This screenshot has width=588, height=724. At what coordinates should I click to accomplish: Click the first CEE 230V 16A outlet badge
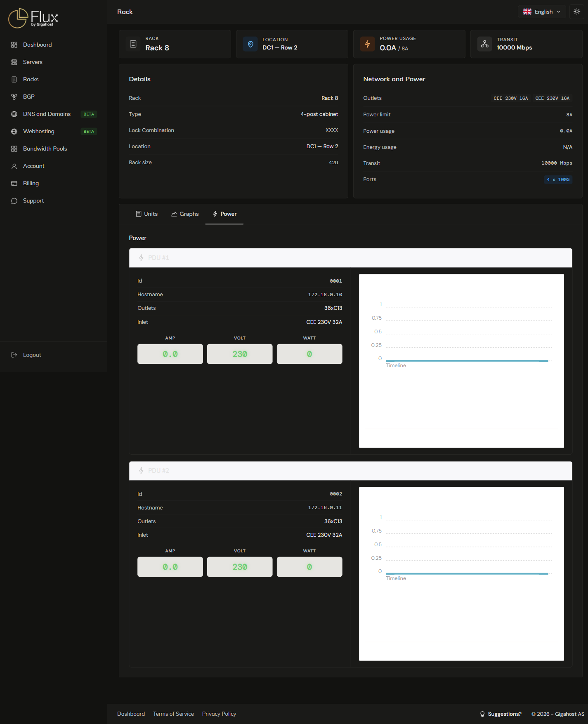[510, 98]
